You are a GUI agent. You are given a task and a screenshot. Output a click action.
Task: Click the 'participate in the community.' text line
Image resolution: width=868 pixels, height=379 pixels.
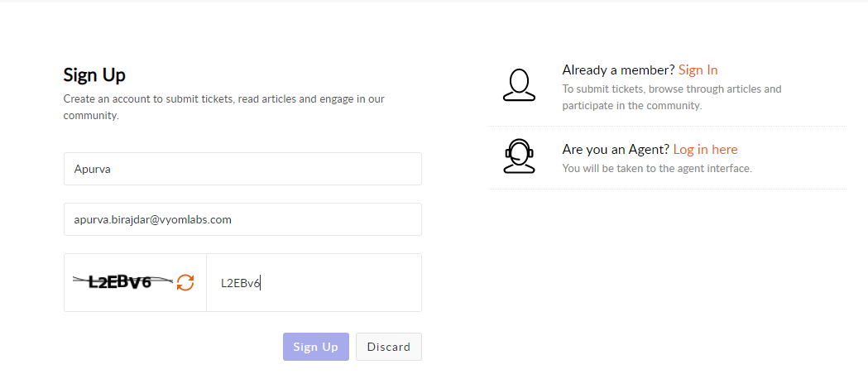(x=632, y=105)
